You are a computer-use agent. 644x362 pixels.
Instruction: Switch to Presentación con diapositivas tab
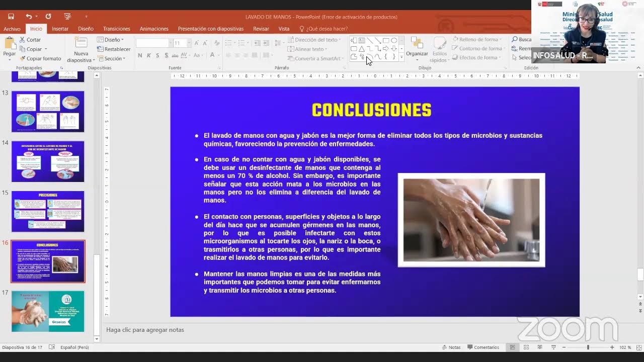point(211,29)
